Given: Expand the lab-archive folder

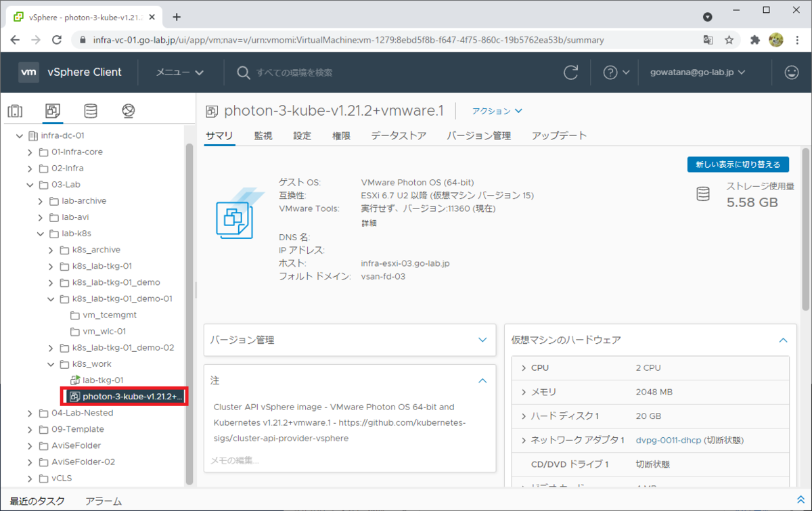Looking at the screenshot, I should 41,200.
